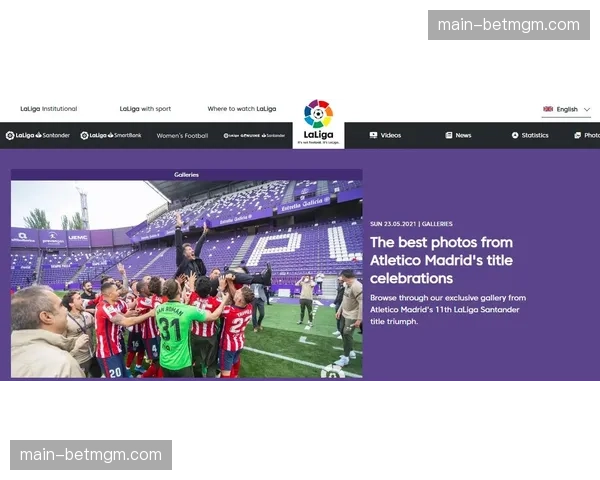
Task: Open Where to watch LaLiga link
Action: pyautogui.click(x=242, y=109)
